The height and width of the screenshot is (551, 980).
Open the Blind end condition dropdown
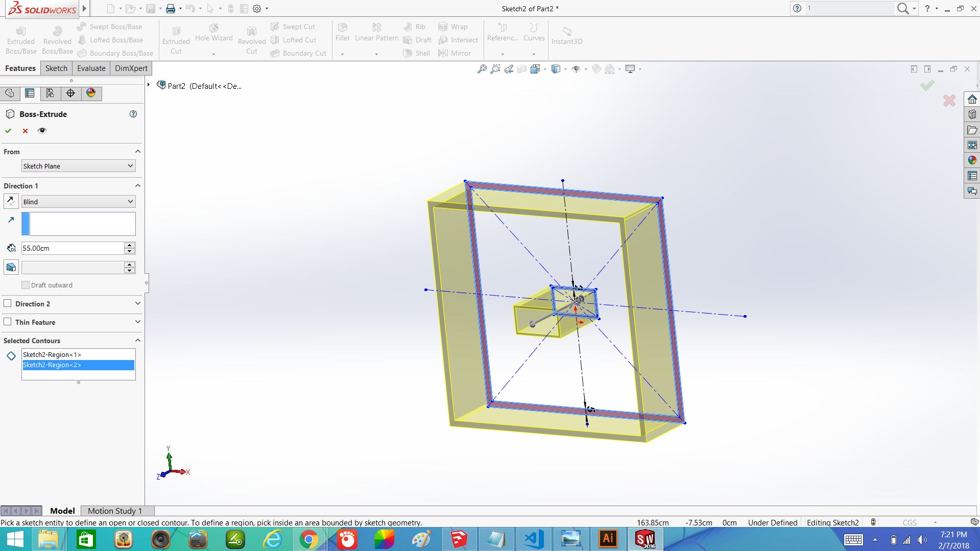point(78,201)
